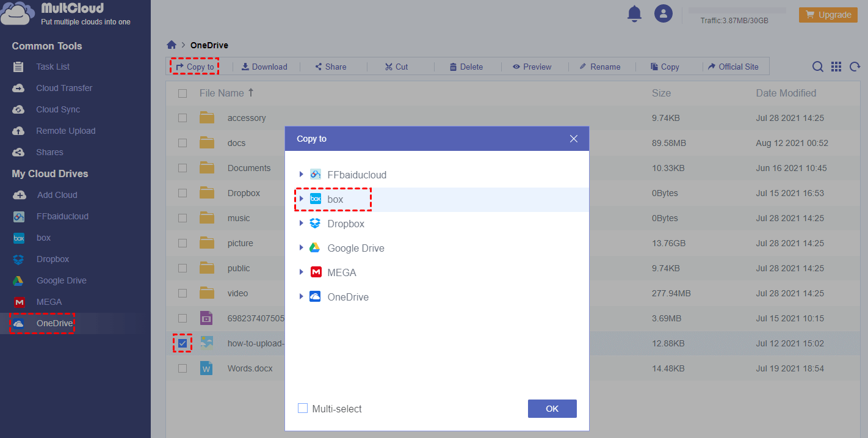Expand MEGA in Copy to dialog
Image resolution: width=868 pixels, height=438 pixels.
[302, 272]
